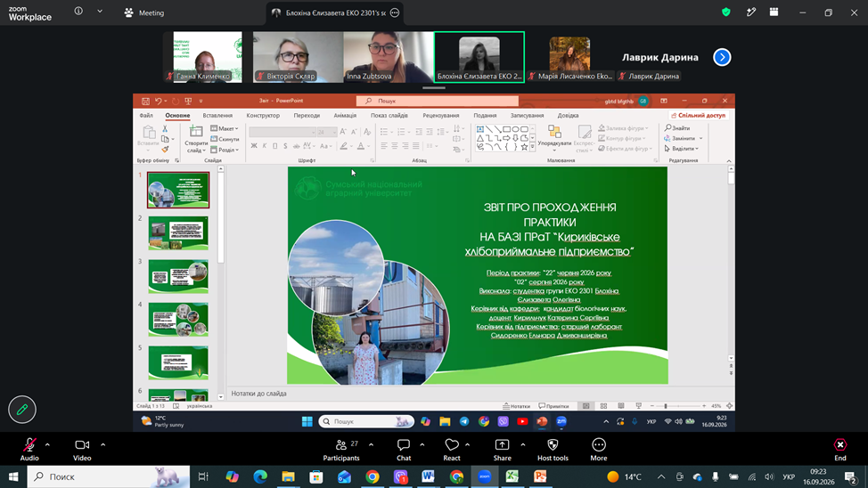Expand the participants options caret
Screen dimensions: 868x488
pyautogui.click(x=371, y=444)
